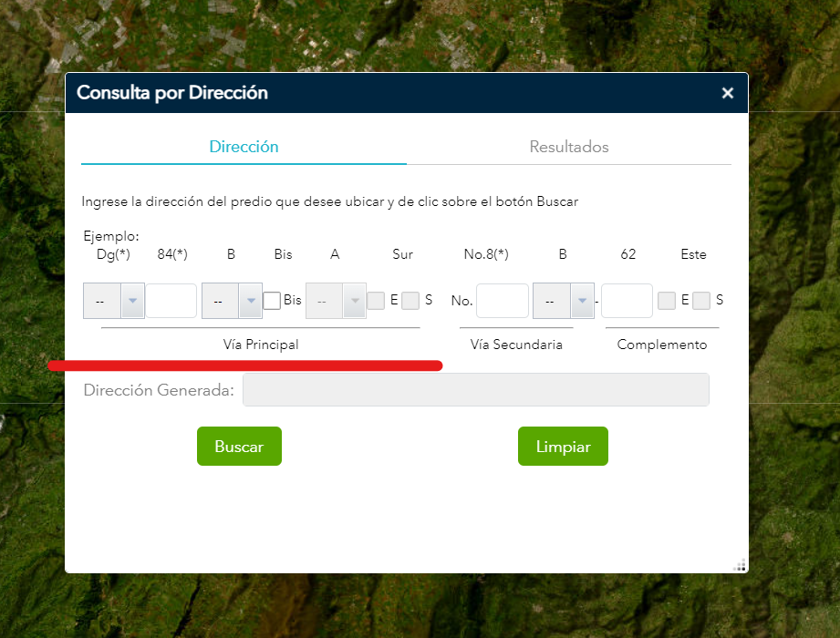Close the Consulta por Dirección dialog
Viewport: 840px width, 638px height.
click(x=727, y=93)
